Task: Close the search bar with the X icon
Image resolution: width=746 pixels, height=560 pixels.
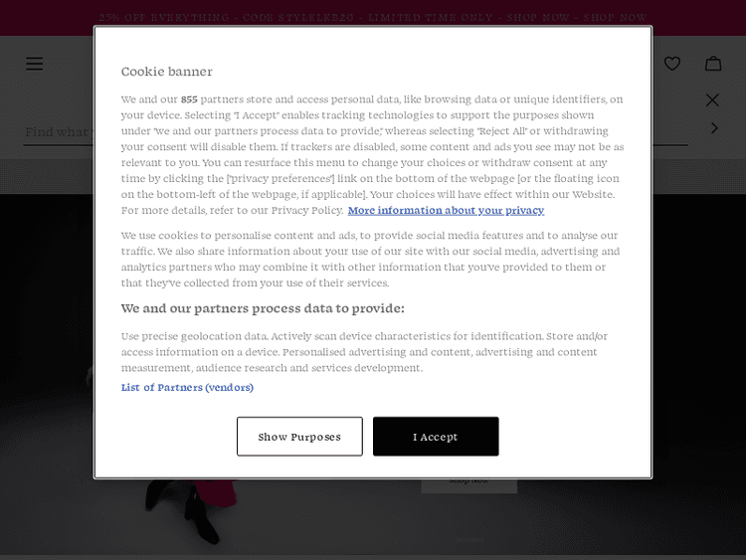Action: 712,99
